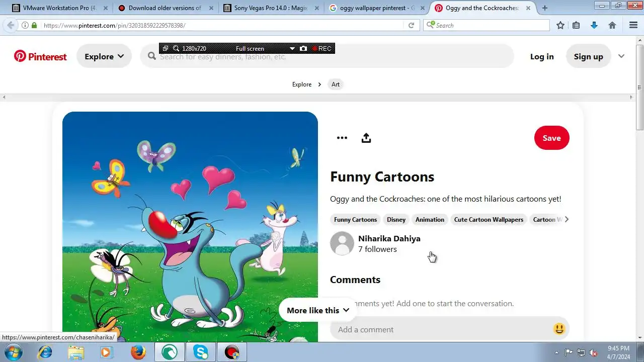Click the site information icon
This screenshot has width=644, height=362.
[x=25, y=25]
